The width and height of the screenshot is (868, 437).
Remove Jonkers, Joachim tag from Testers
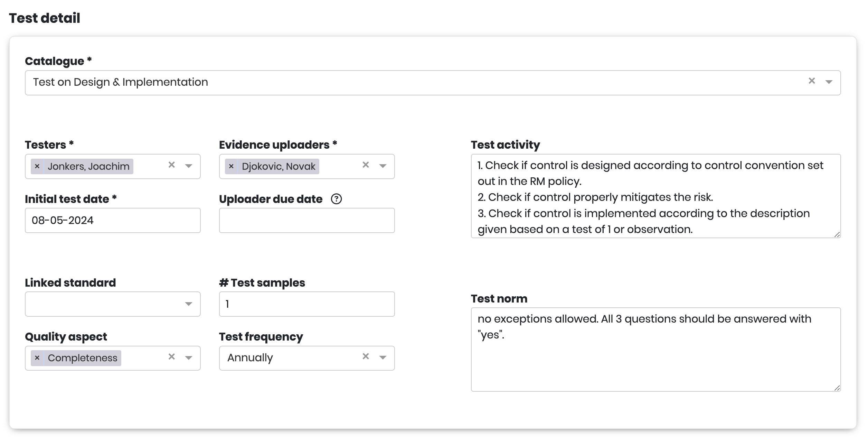coord(37,166)
